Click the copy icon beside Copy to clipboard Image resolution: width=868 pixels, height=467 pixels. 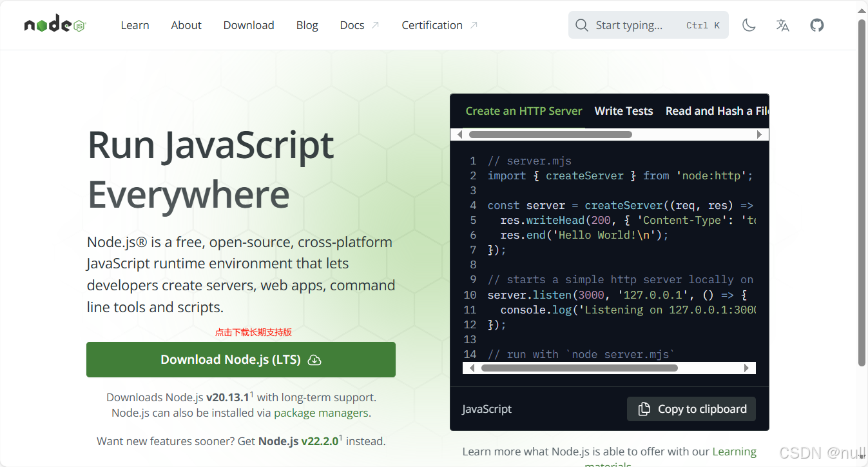644,409
